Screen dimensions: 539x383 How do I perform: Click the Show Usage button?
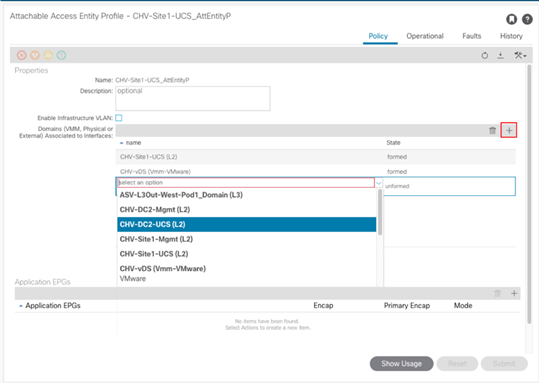pos(402,364)
